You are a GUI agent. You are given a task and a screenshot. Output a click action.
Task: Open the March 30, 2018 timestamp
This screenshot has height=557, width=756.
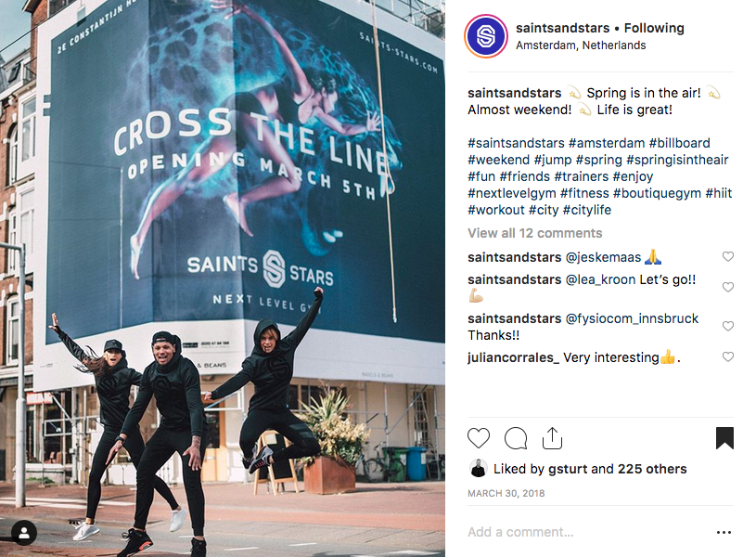tap(506, 493)
